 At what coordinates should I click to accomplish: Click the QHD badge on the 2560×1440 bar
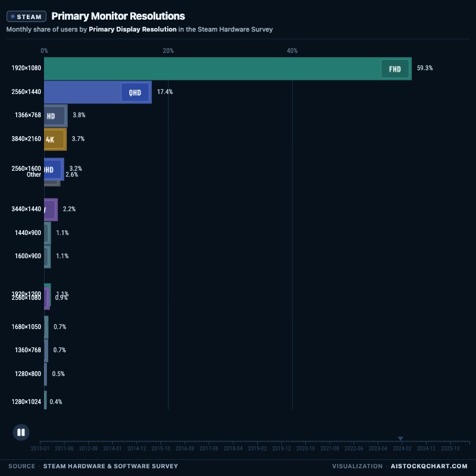(x=135, y=92)
